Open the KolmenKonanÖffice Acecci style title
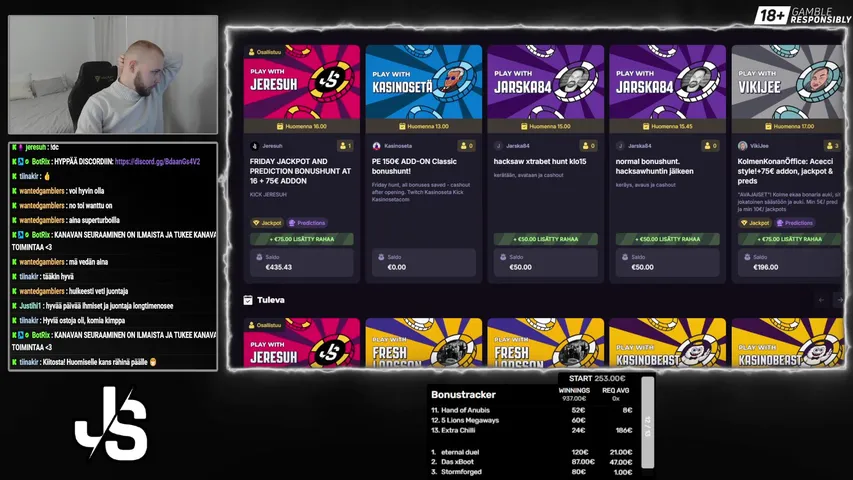This screenshot has height=480, width=853. (x=786, y=171)
